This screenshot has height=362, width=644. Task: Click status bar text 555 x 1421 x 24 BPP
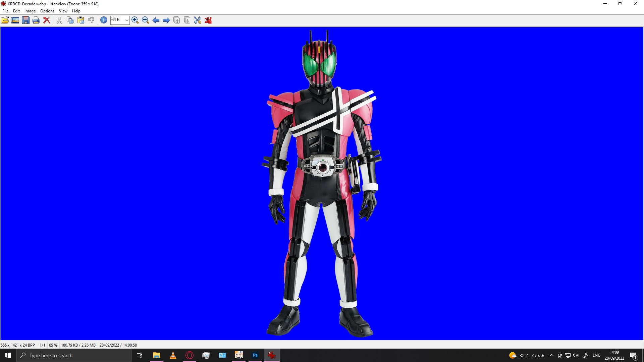18,345
